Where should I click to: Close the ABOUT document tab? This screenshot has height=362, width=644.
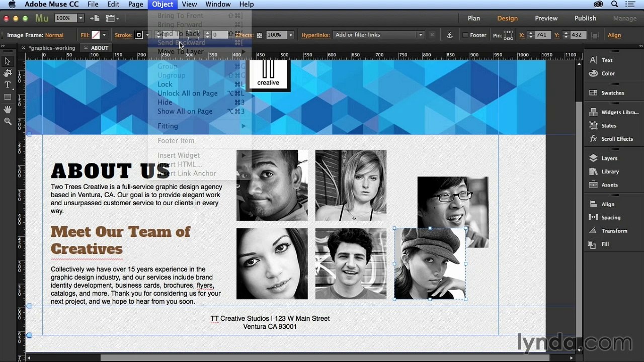pos(86,48)
